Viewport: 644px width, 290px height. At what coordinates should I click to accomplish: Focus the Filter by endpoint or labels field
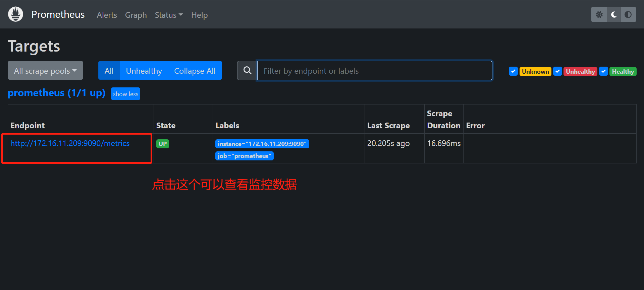(374, 71)
